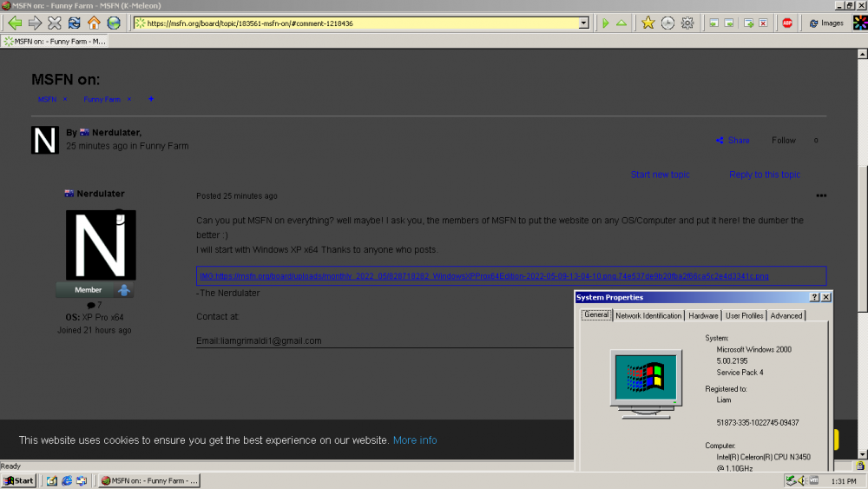Expand the URL bar dropdown arrow
Screen dimensions: 868x489
click(583, 23)
